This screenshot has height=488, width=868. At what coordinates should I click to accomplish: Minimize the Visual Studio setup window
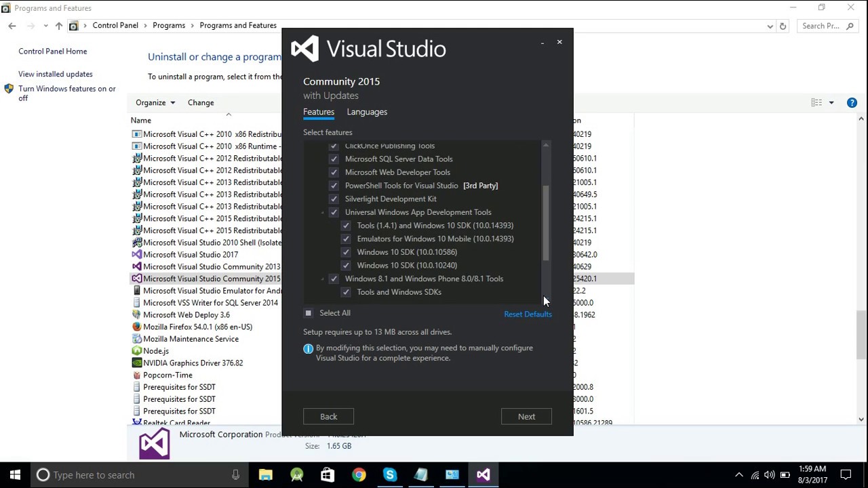click(x=542, y=43)
